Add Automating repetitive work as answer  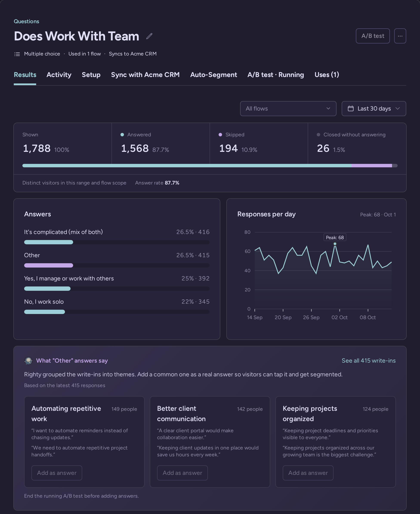click(x=57, y=473)
